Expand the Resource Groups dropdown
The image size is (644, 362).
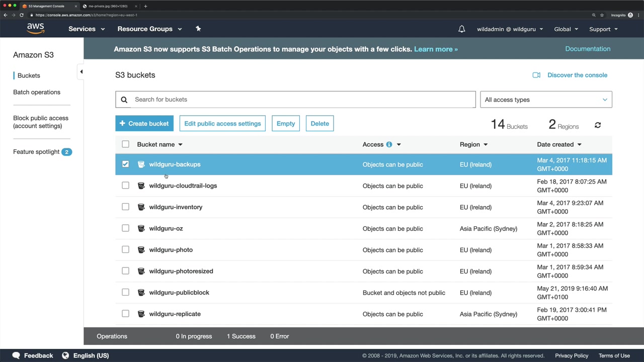149,29
